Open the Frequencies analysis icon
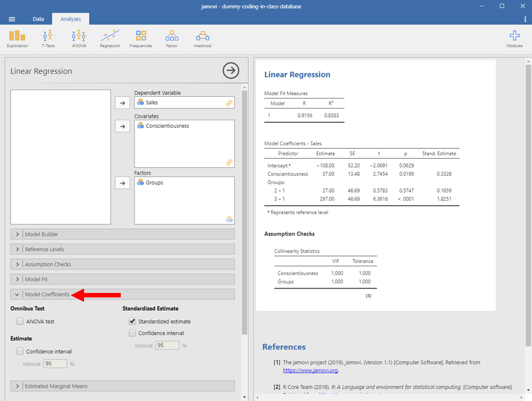Screen dimensions: 532x401 pos(141,38)
